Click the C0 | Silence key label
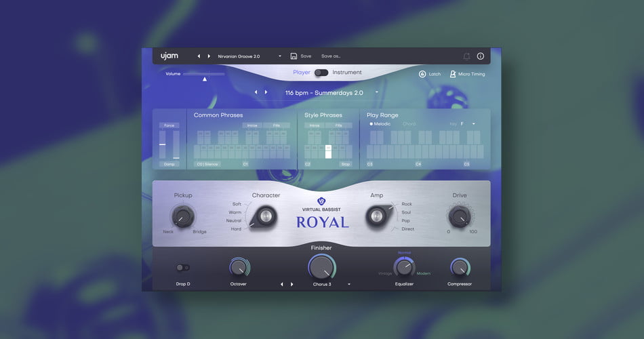The width and height of the screenshot is (644, 339). pyautogui.click(x=207, y=164)
